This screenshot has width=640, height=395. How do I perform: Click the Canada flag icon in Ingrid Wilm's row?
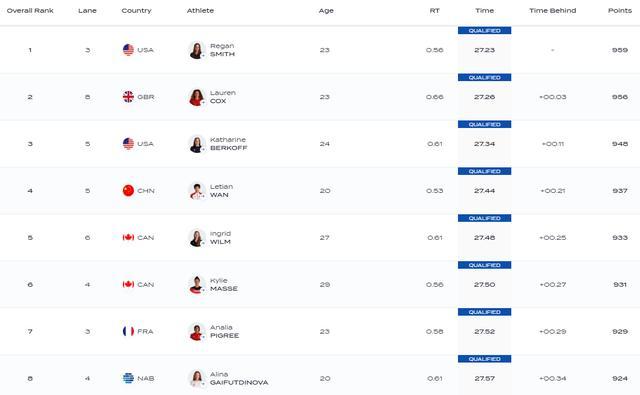pyautogui.click(x=128, y=237)
